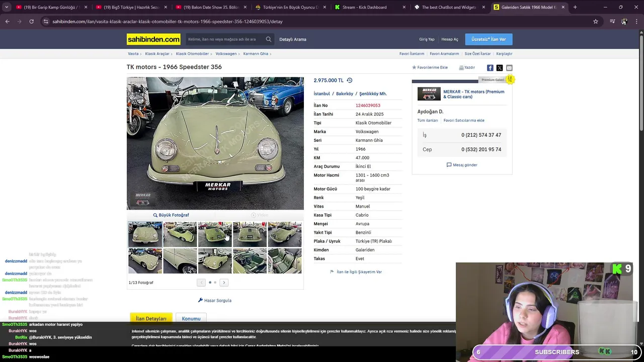Click Favorilerime Ekle star link
The image size is (644, 362).
pyautogui.click(x=430, y=67)
